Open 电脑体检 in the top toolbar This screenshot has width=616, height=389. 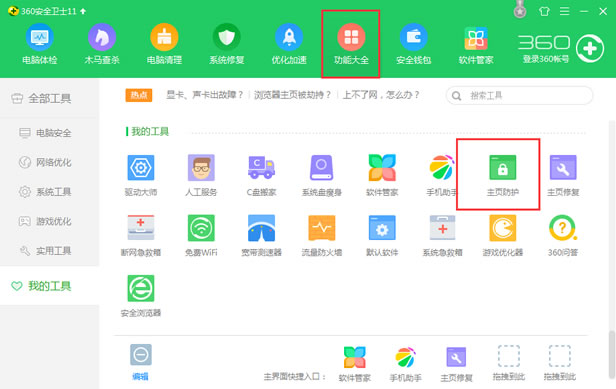pyautogui.click(x=40, y=44)
